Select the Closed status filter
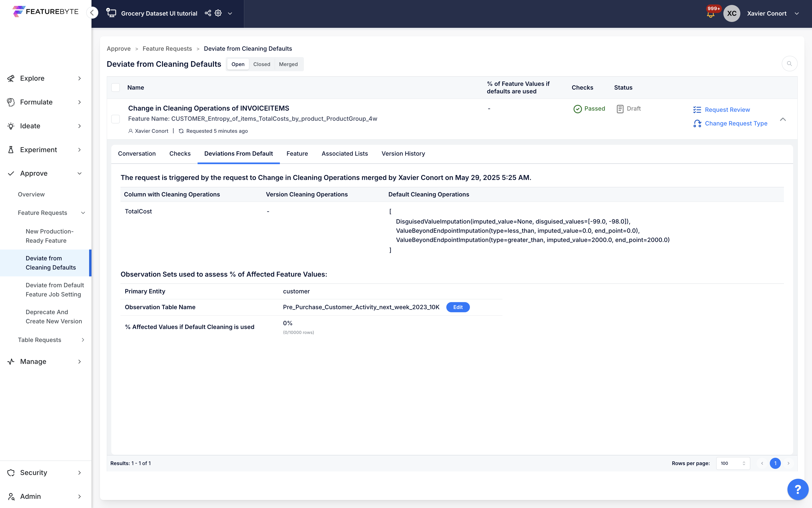 (262, 64)
